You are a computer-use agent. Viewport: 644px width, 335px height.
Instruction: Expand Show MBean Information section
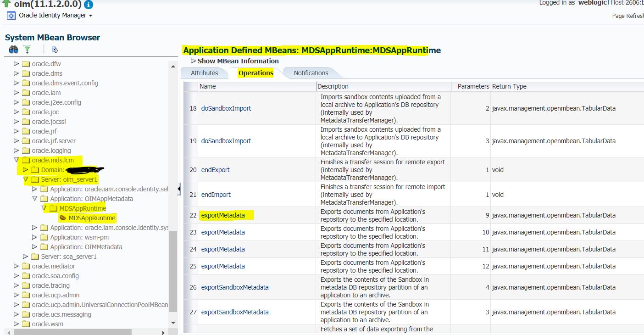coord(194,61)
